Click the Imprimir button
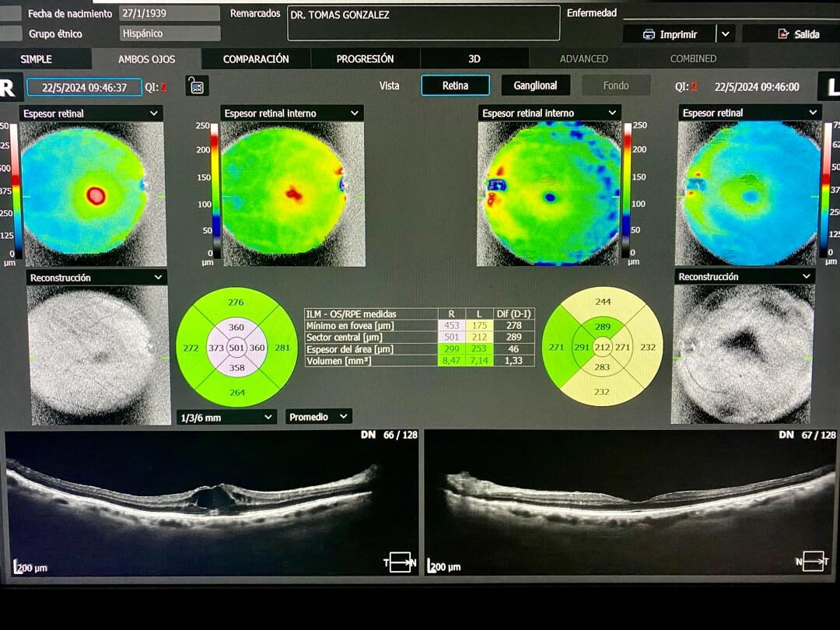 click(670, 33)
